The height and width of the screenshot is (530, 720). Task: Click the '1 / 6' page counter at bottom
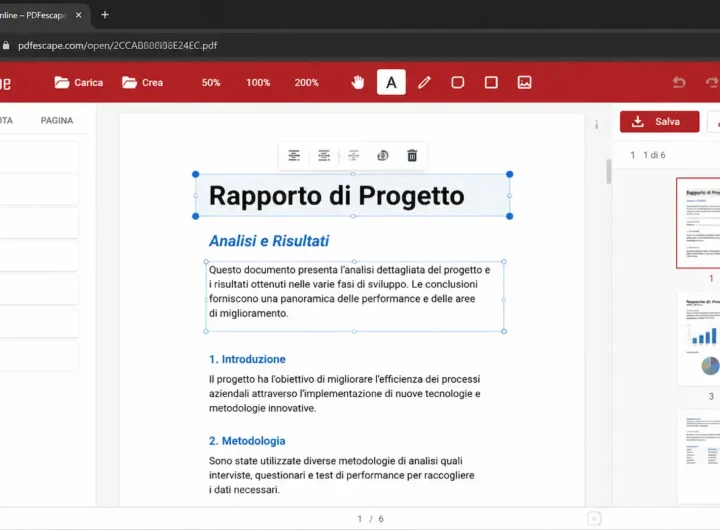[x=371, y=519]
